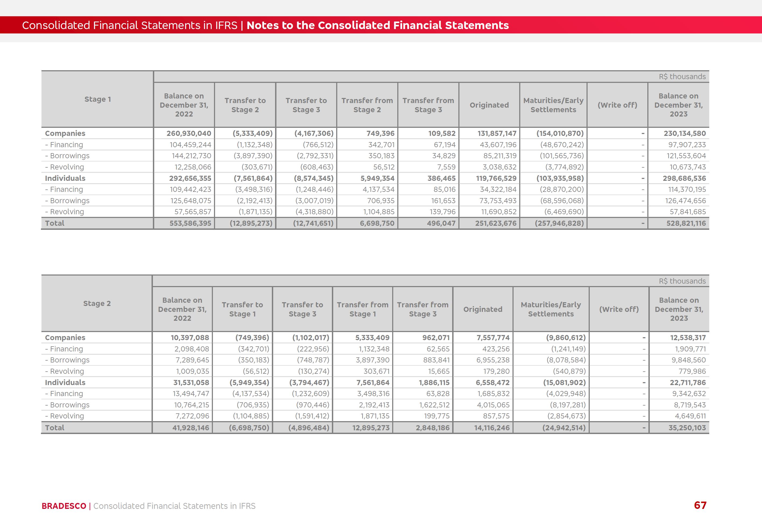
Task: Click Stage 2 Originated column header
Action: coord(483,309)
